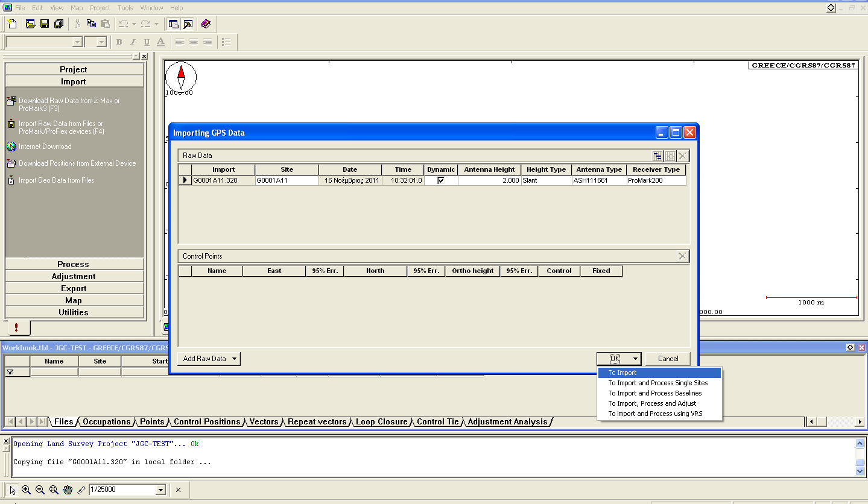The height and width of the screenshot is (504, 868).
Task: Expand the Export panel section
Action: point(74,288)
